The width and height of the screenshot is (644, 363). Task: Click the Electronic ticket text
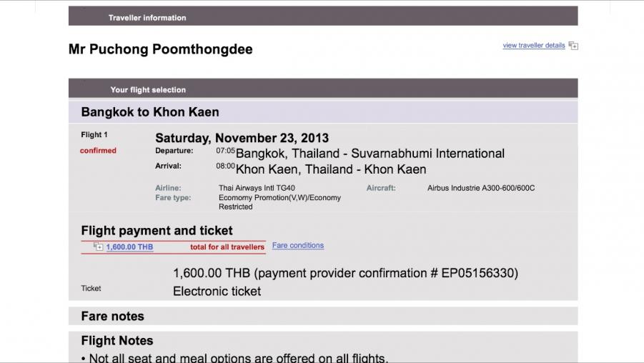tap(217, 291)
